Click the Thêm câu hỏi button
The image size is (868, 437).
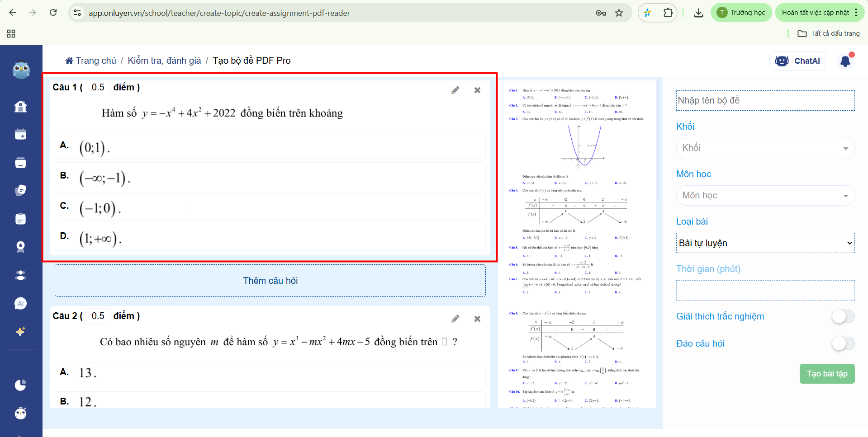(x=270, y=281)
